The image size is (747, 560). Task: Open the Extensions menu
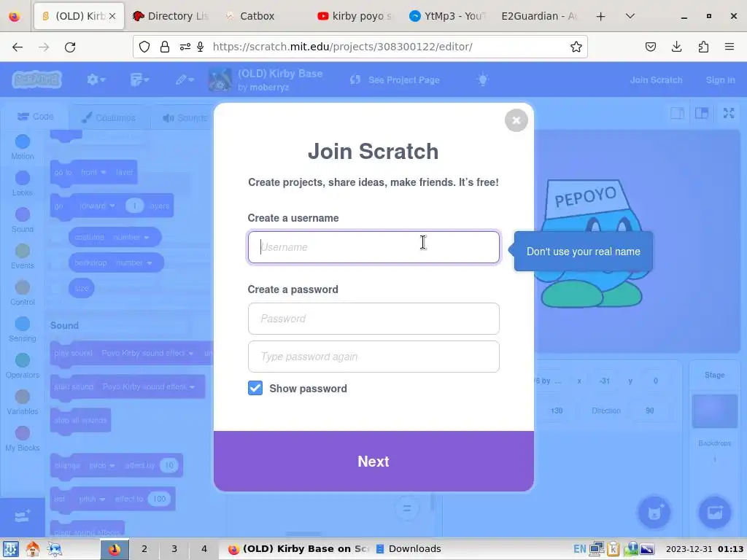pyautogui.click(x=703, y=47)
